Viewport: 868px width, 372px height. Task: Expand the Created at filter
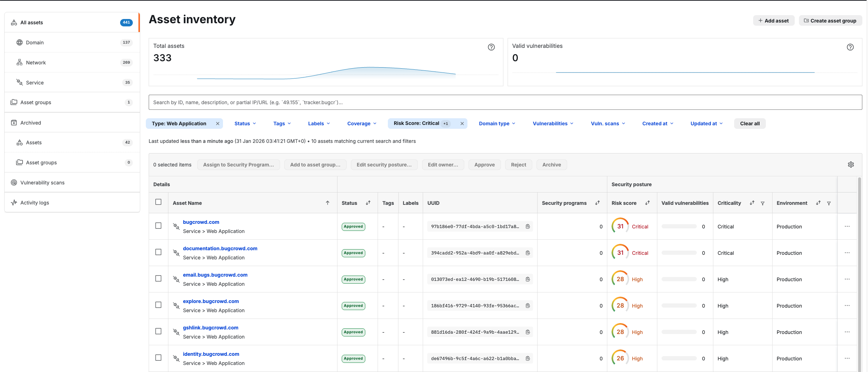(x=657, y=124)
